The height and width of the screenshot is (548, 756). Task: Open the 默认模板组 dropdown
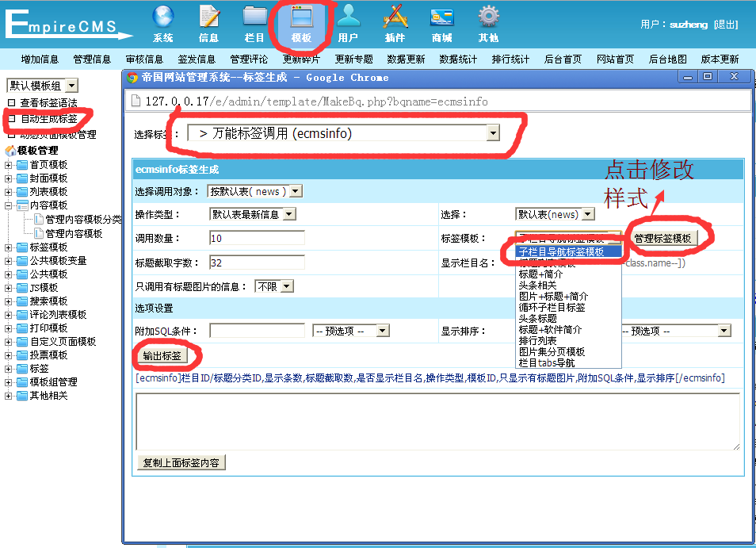[43, 86]
